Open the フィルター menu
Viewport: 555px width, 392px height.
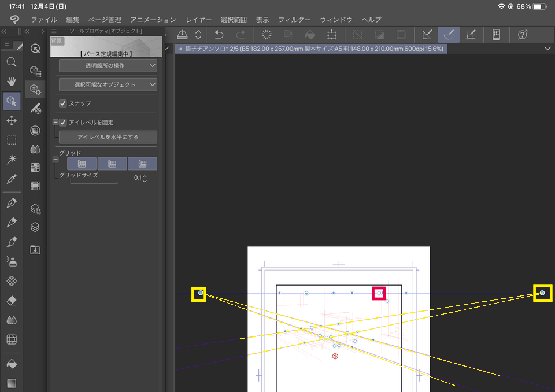pyautogui.click(x=294, y=19)
